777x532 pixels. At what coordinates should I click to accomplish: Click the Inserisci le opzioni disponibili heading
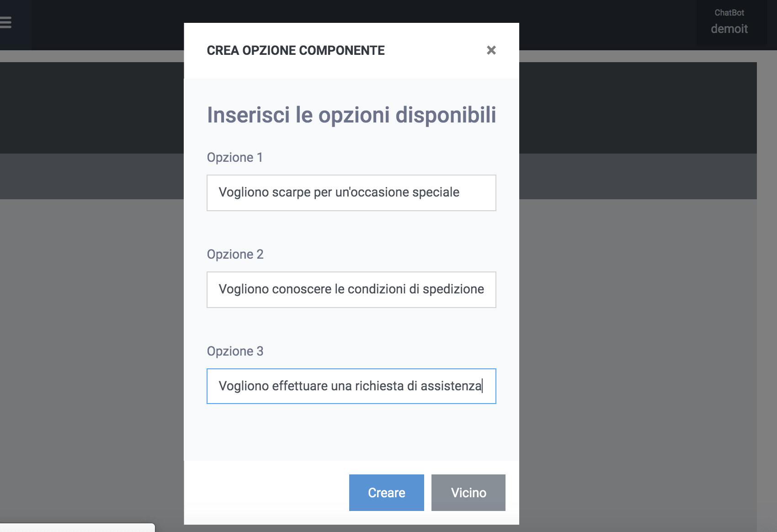coord(351,115)
